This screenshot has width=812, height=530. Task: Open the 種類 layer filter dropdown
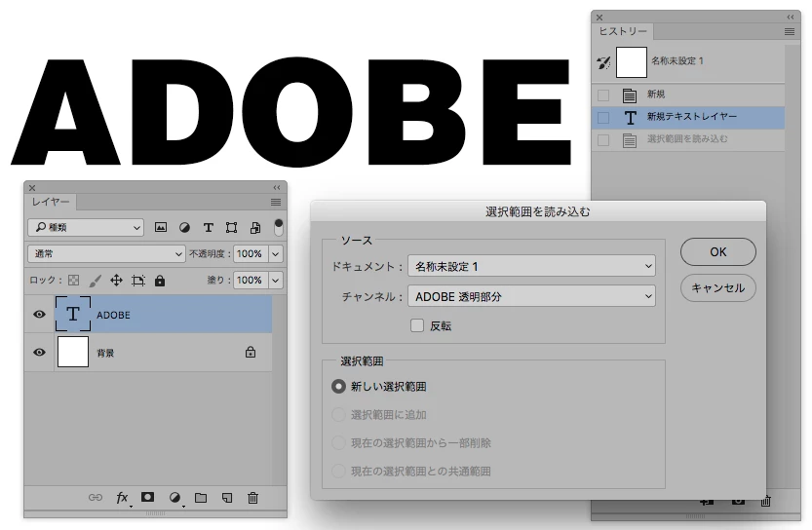click(86, 227)
